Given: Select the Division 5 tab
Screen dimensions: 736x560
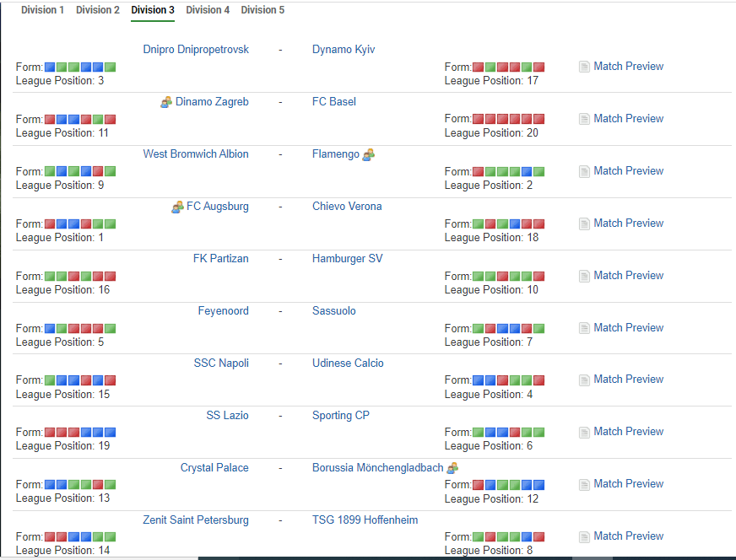Looking at the screenshot, I should coord(262,10).
